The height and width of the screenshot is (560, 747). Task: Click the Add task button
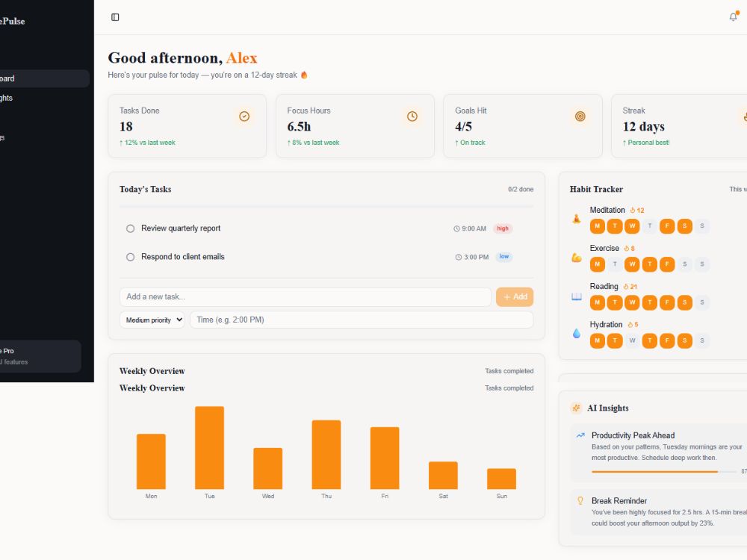pos(515,296)
